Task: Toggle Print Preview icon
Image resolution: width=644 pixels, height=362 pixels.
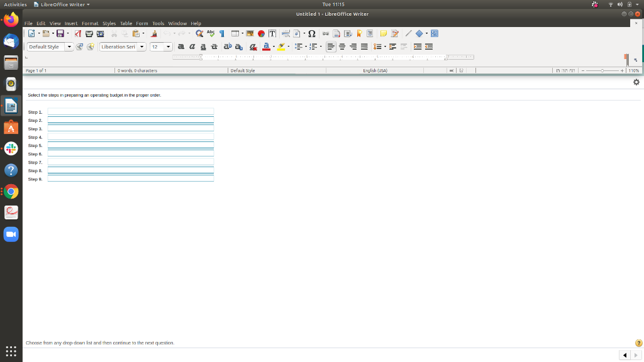Action: pos(100,34)
